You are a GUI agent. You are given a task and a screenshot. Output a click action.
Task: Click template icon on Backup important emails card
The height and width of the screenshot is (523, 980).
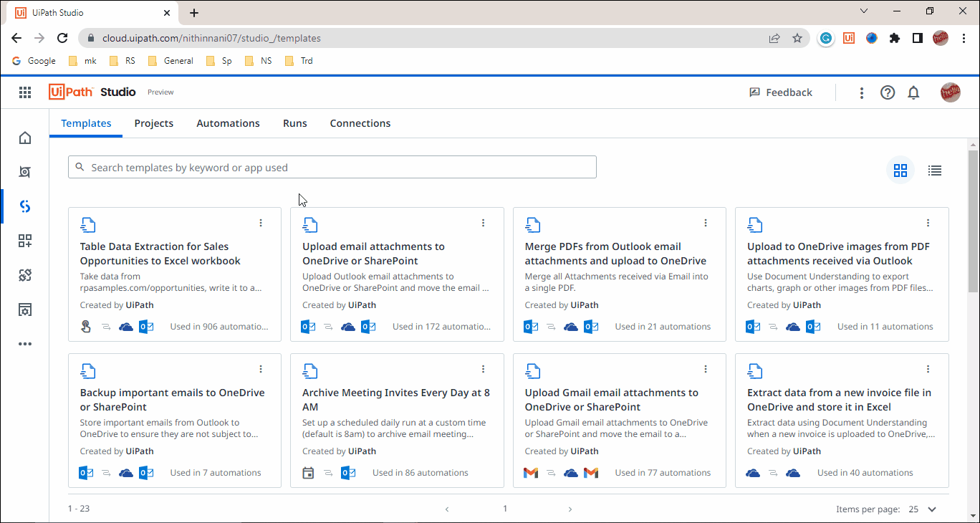point(87,371)
